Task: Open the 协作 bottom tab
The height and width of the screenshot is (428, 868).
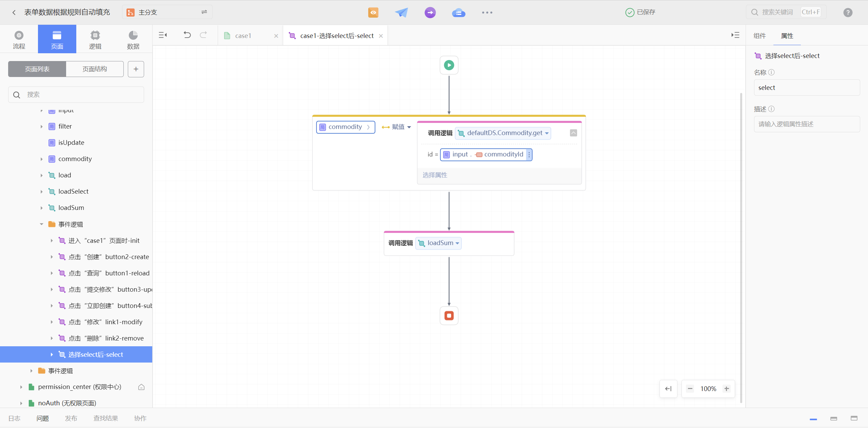Action: click(140, 418)
